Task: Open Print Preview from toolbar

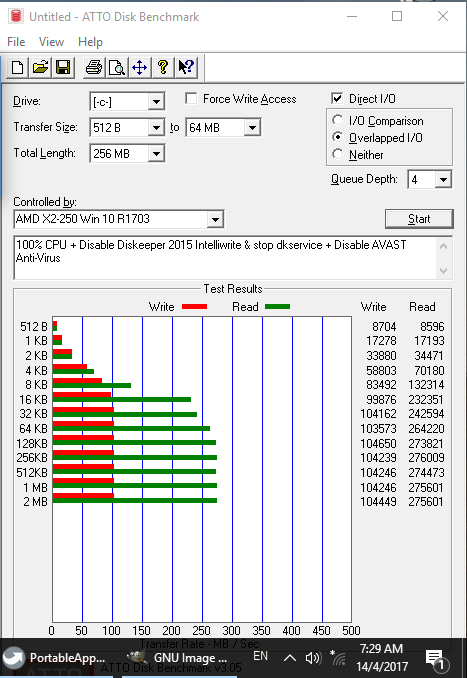Action: [117, 68]
